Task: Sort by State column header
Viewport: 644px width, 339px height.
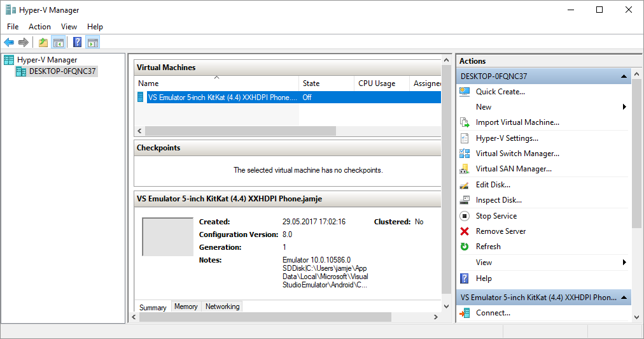Action: 326,83
